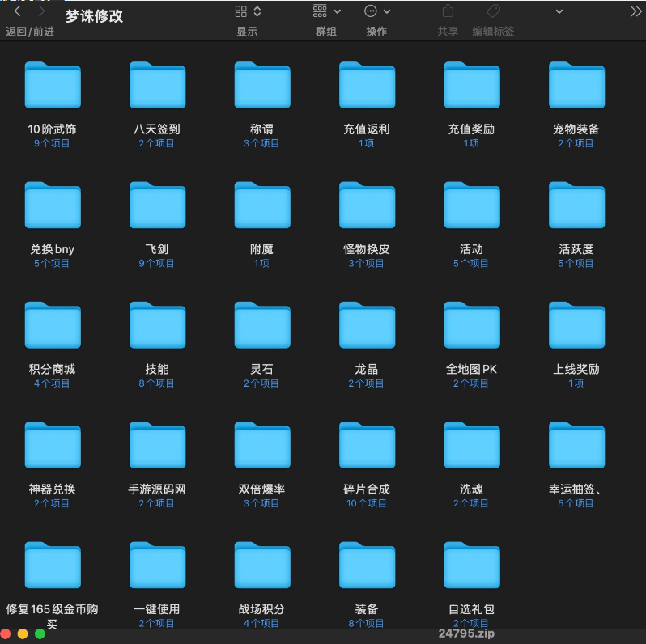Image resolution: width=646 pixels, height=644 pixels.
Task: Click the 编辑标签 tag icon
Action: 493,11
